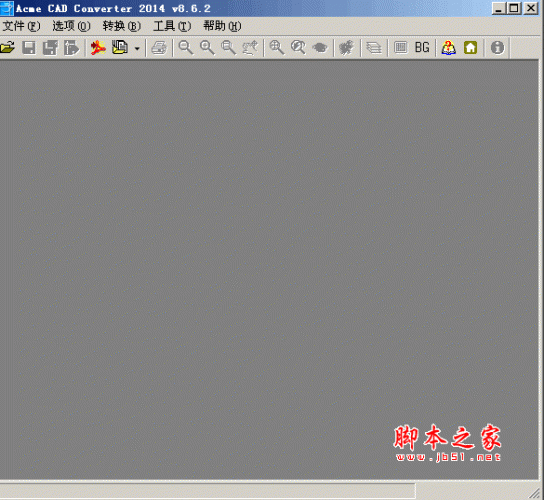Click the info about icon
Viewport: 544px width, 500px height.
[x=497, y=48]
